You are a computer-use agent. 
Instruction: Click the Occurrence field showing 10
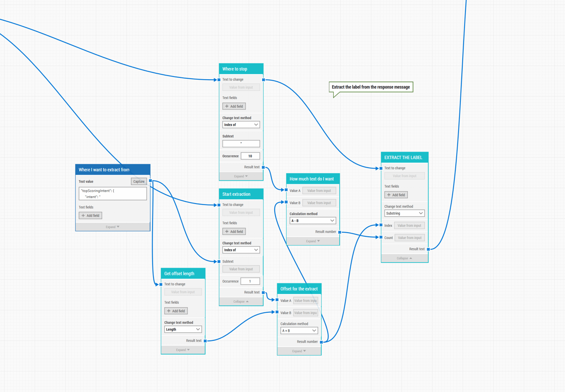click(250, 156)
